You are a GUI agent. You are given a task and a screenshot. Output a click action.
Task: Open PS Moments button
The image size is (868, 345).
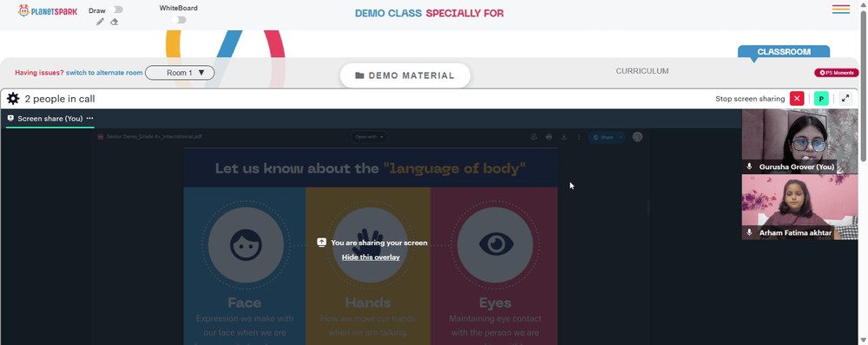(x=836, y=73)
